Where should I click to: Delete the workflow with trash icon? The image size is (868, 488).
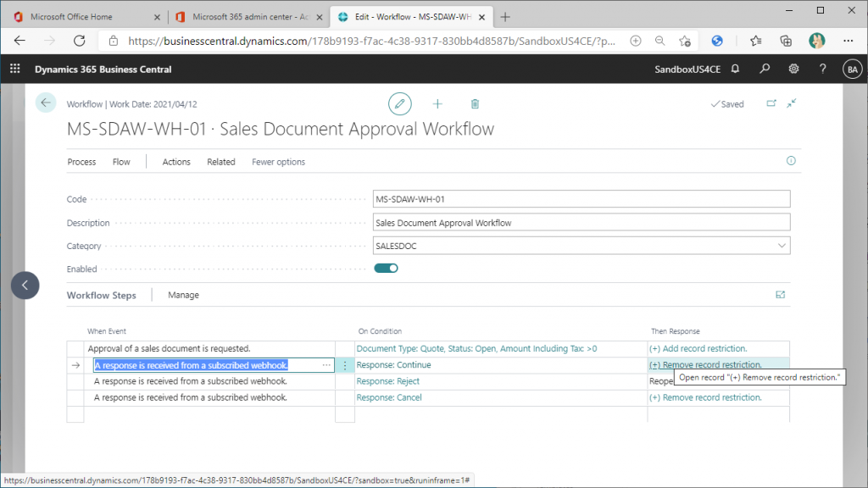475,104
